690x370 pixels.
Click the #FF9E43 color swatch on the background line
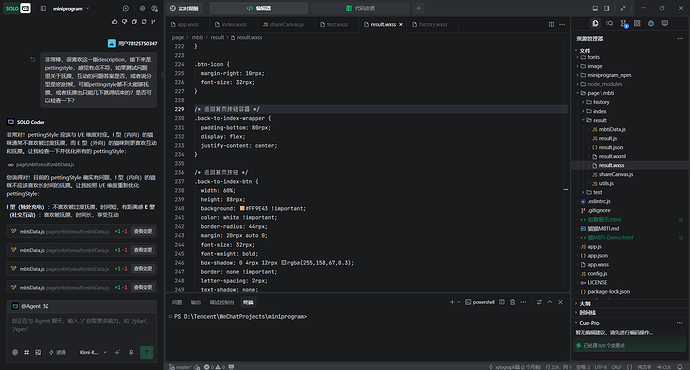point(242,209)
